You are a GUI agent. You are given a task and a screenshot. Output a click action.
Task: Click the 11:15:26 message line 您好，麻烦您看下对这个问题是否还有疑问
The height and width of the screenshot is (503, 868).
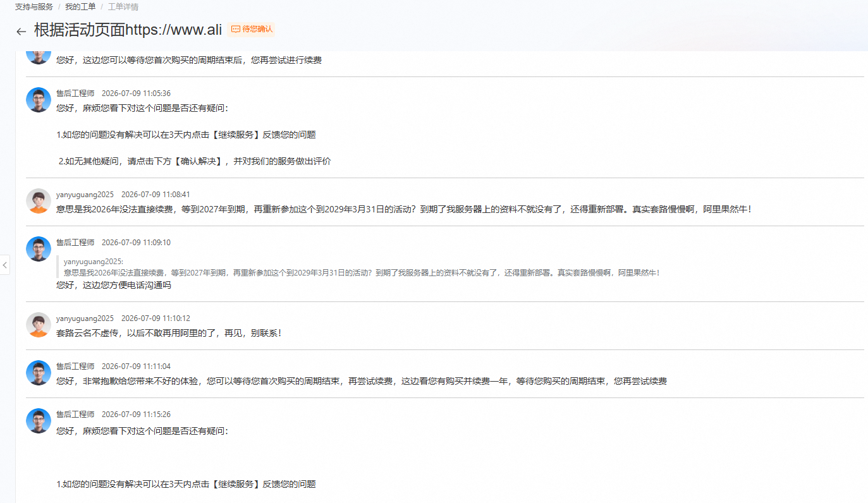tap(142, 430)
